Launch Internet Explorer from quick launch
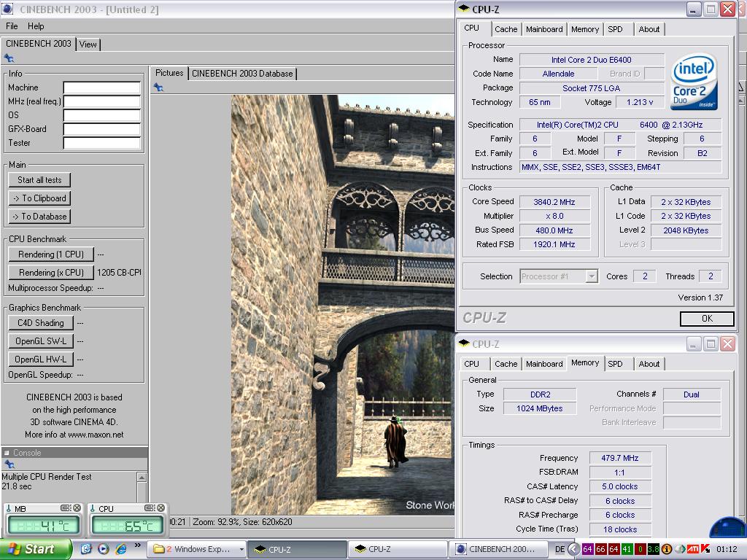747x560 pixels. tap(121, 549)
